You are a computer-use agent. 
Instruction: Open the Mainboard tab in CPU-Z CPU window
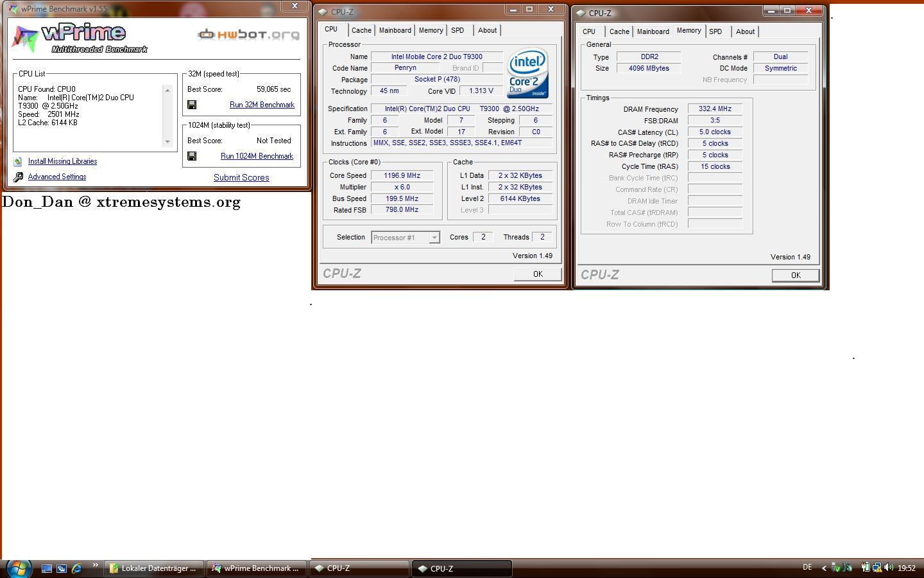click(x=395, y=30)
